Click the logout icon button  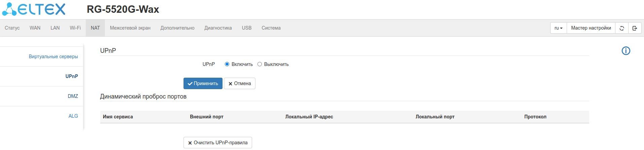click(x=635, y=28)
